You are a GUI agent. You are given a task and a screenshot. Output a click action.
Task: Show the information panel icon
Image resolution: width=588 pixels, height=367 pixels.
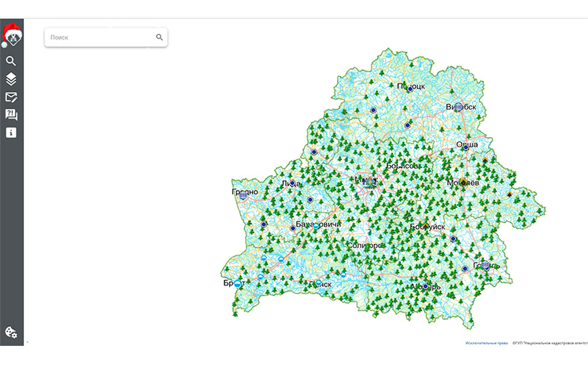11,133
